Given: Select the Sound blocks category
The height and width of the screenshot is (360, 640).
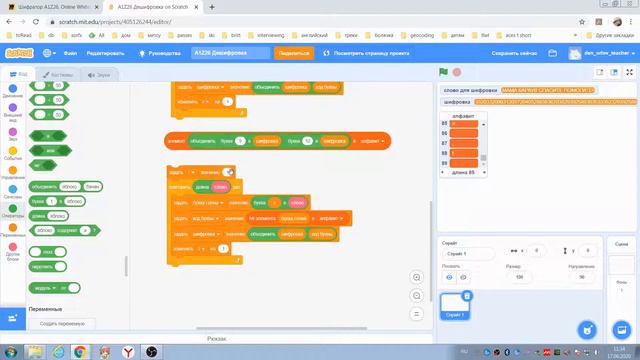Looking at the screenshot, I should tap(13, 134).
